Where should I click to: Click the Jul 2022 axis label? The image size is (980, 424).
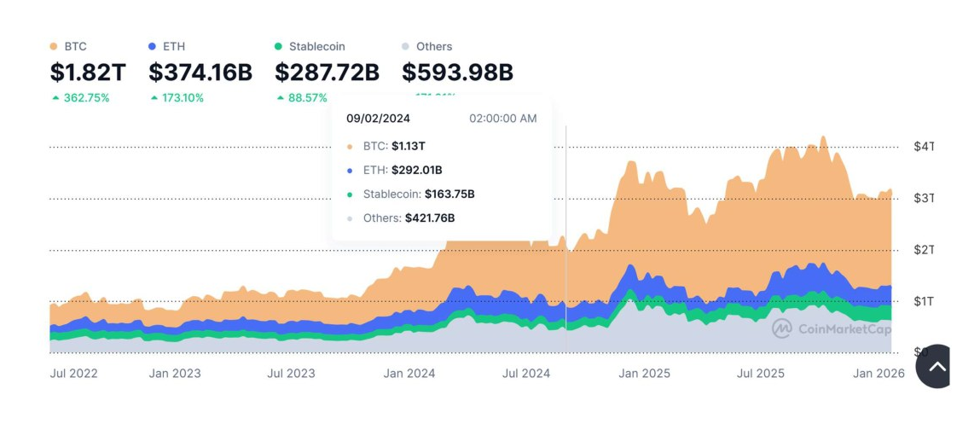click(x=73, y=374)
